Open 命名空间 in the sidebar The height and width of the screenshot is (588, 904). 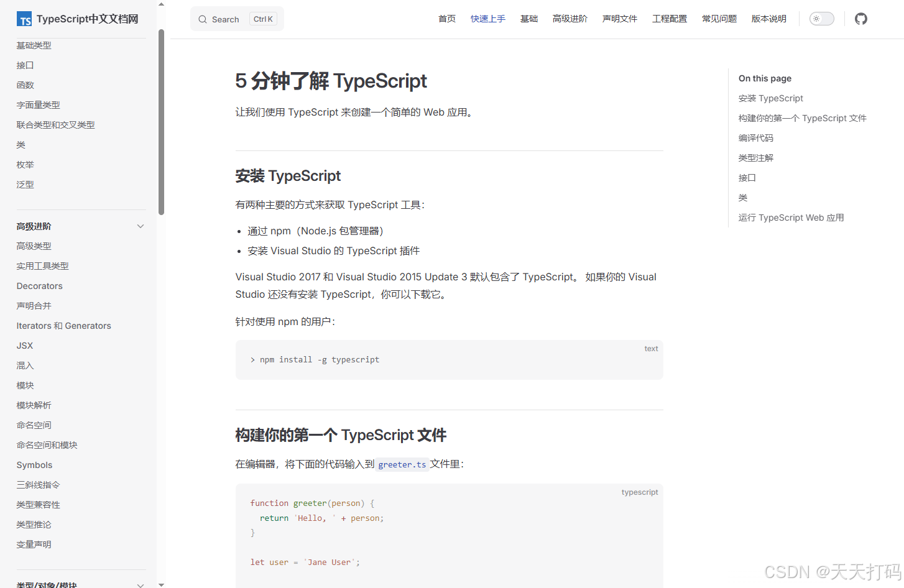[34, 425]
